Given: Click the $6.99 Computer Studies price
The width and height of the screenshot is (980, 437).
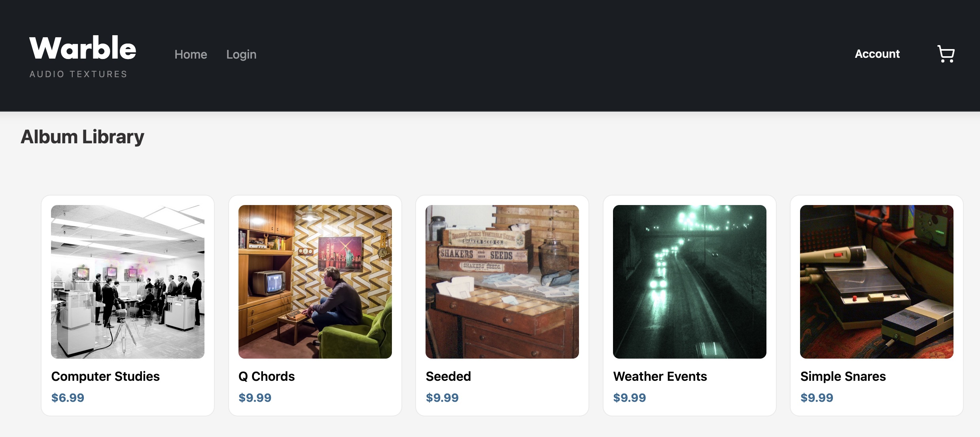Looking at the screenshot, I should click(68, 397).
